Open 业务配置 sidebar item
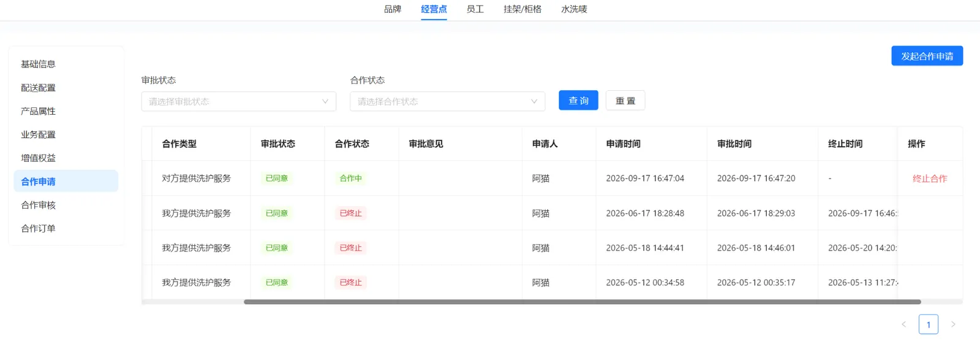This screenshot has height=349, width=980. (66, 134)
